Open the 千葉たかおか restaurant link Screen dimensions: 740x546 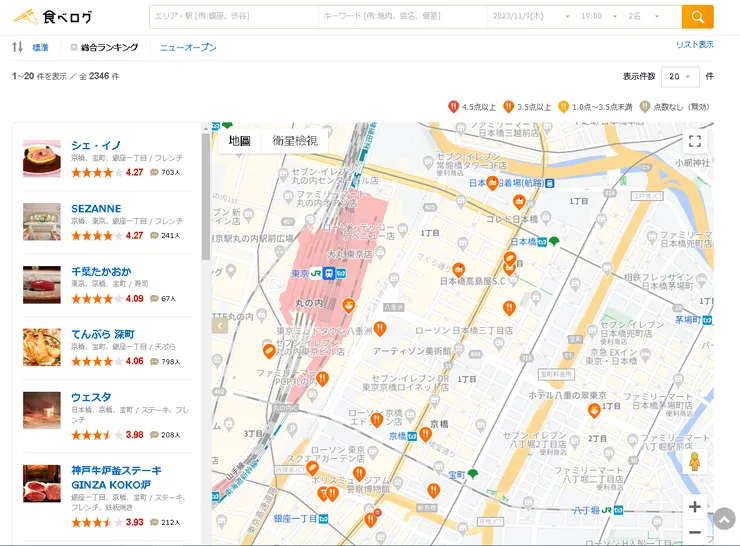(101, 271)
